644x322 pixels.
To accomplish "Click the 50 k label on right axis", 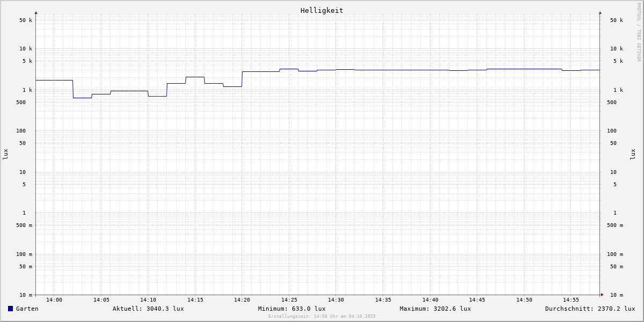I will click(x=617, y=20).
